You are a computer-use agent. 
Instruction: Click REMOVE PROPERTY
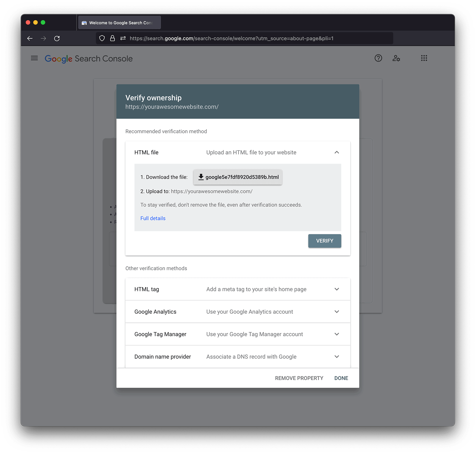tap(299, 378)
